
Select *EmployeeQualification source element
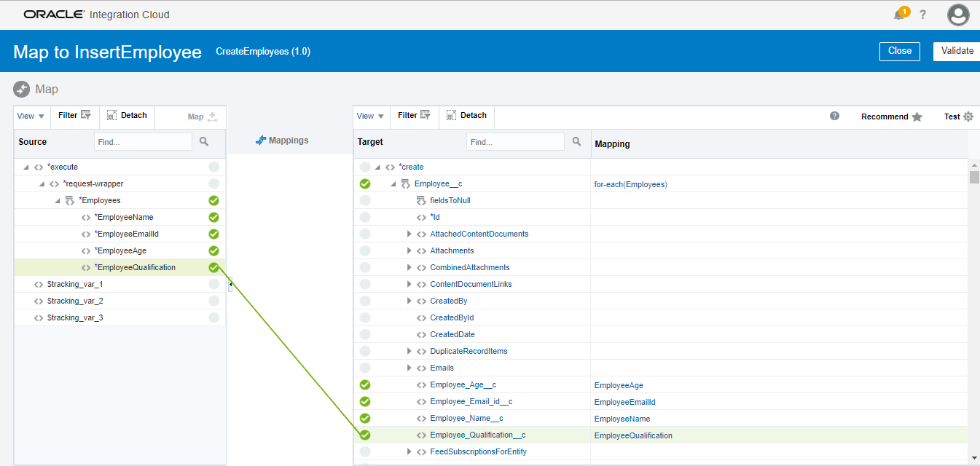click(135, 267)
